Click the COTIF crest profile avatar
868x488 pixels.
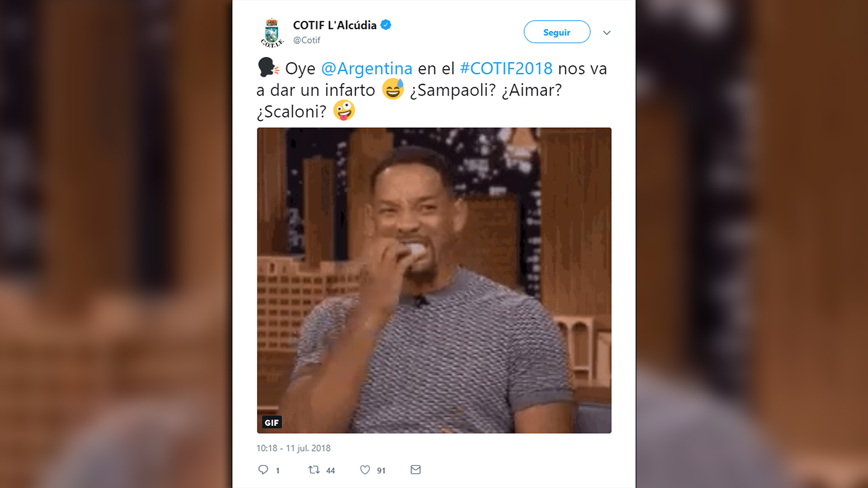pos(272,33)
